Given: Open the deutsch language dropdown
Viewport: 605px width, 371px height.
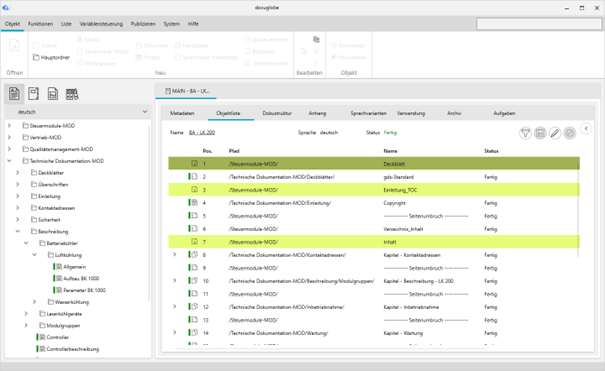Looking at the screenshot, I should (78, 112).
